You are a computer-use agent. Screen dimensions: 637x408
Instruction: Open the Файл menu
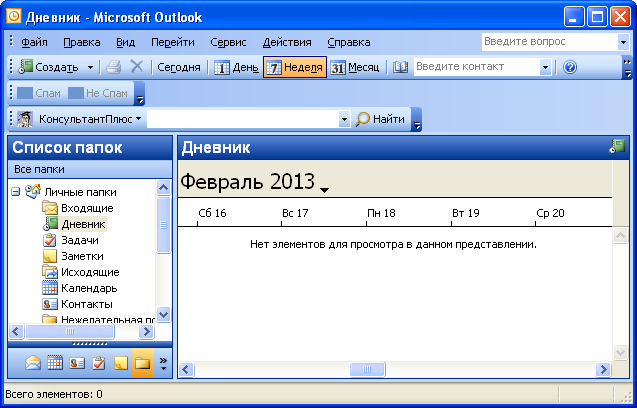pyautogui.click(x=34, y=42)
